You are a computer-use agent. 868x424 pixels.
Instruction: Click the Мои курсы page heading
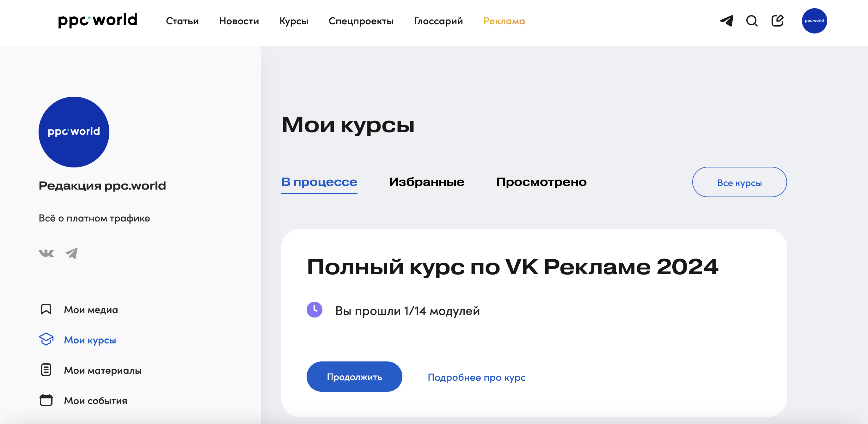click(x=348, y=125)
